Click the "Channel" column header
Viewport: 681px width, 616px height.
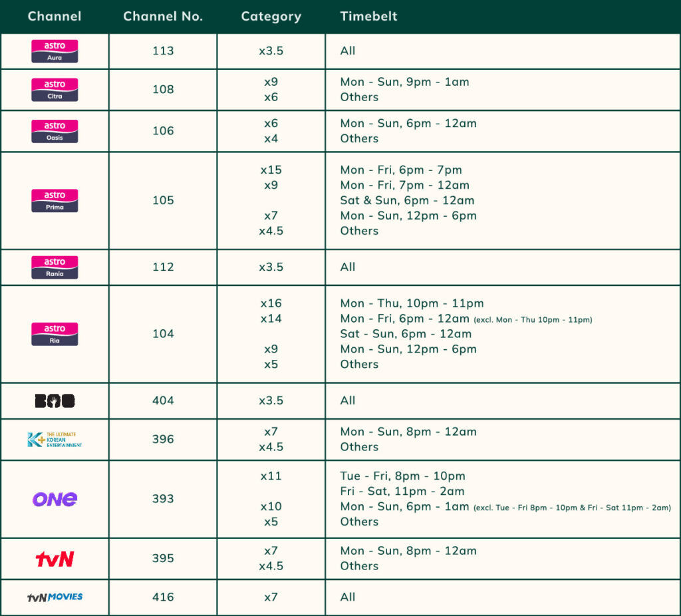55,16
